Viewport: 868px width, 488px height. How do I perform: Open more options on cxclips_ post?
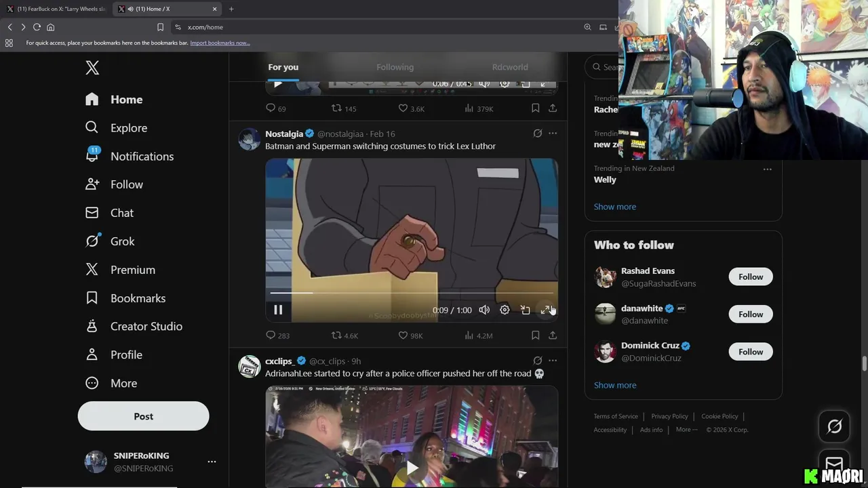553,361
